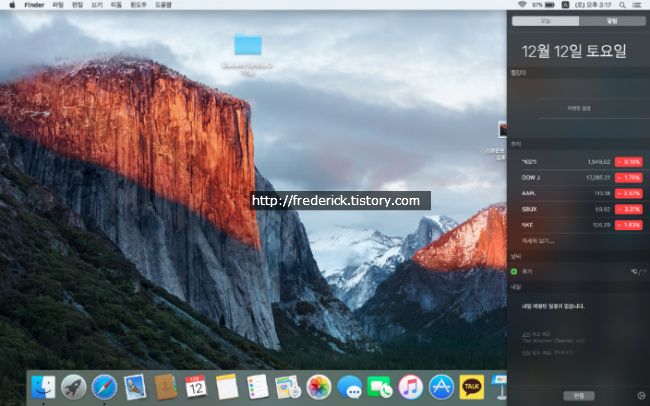The height and width of the screenshot is (406, 650).
Task: Open the 이동 menu
Action: tap(116, 5)
